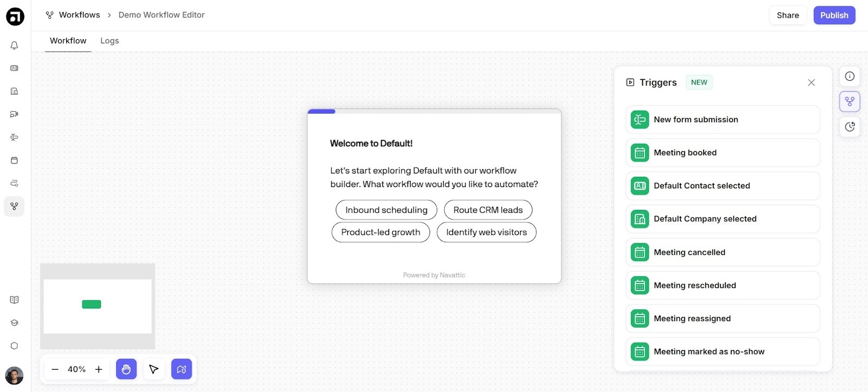Add Meeting cancelled trigger
868x392 pixels.
[723, 252]
